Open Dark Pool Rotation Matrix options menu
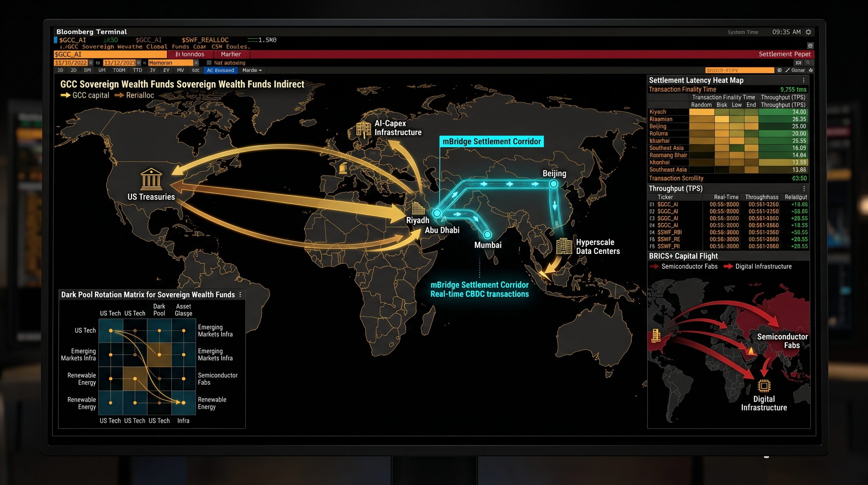The image size is (868, 485). pos(240,295)
